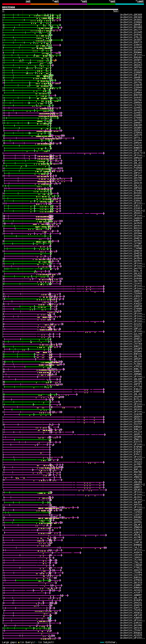Click the cyan ~100% identity legend segment
This screenshot has height=644, width=146.
coord(130,4)
